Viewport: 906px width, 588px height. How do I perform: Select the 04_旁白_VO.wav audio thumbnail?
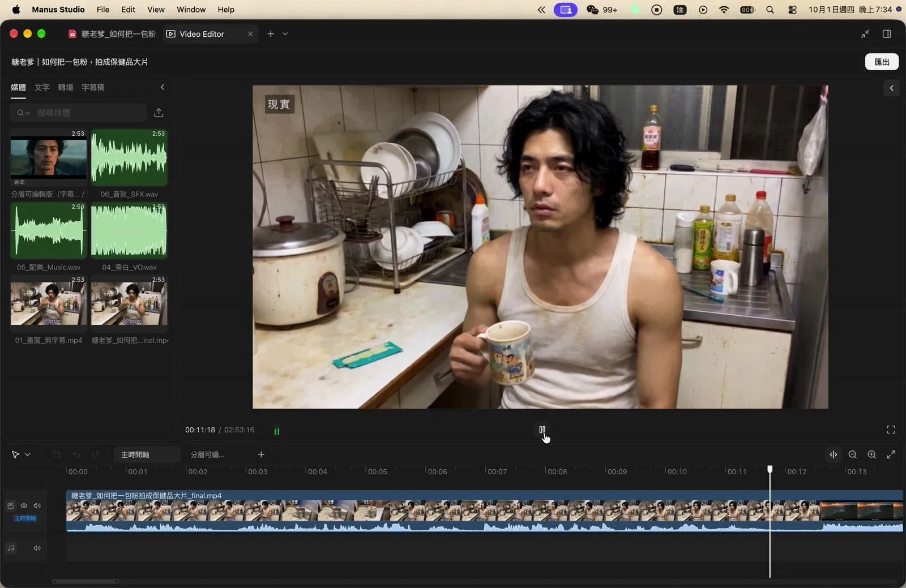click(129, 230)
